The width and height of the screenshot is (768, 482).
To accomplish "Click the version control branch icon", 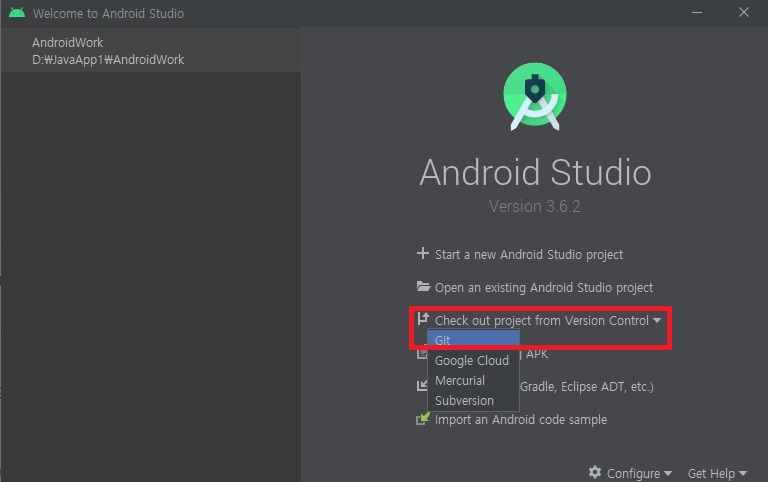I will pos(423,319).
